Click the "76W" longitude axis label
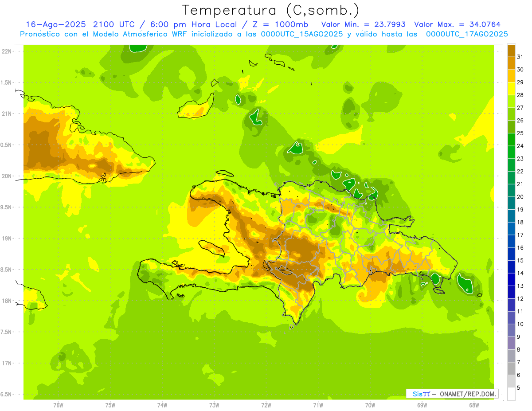 (58, 405)
